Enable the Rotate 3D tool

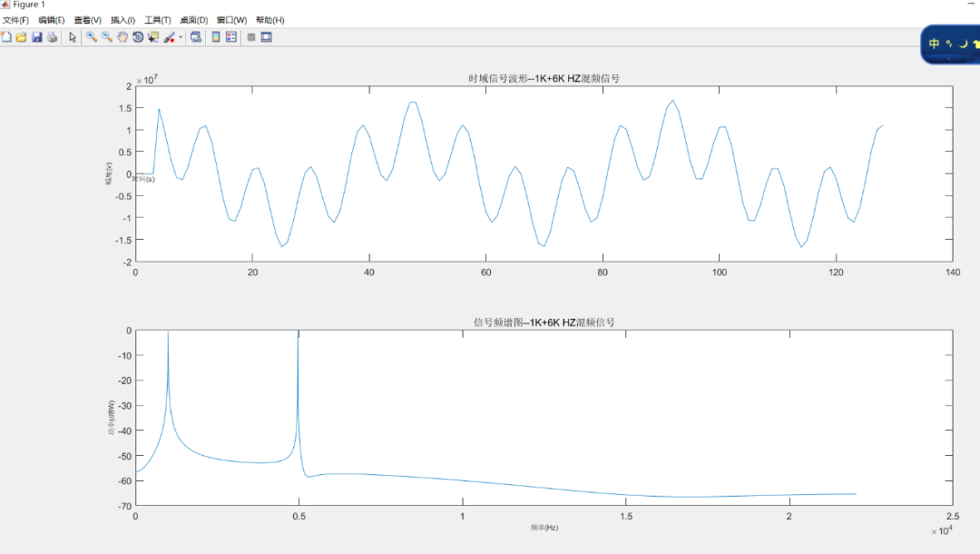tap(138, 37)
